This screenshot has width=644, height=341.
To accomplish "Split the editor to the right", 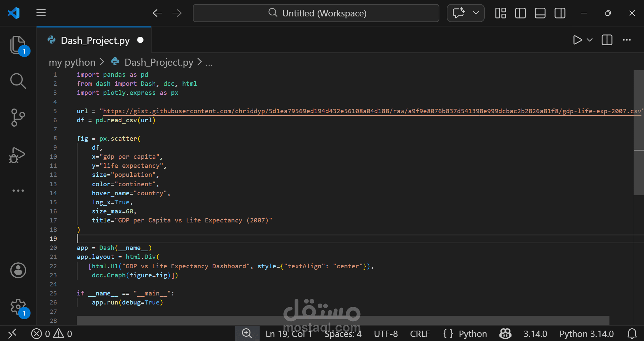I will (607, 40).
